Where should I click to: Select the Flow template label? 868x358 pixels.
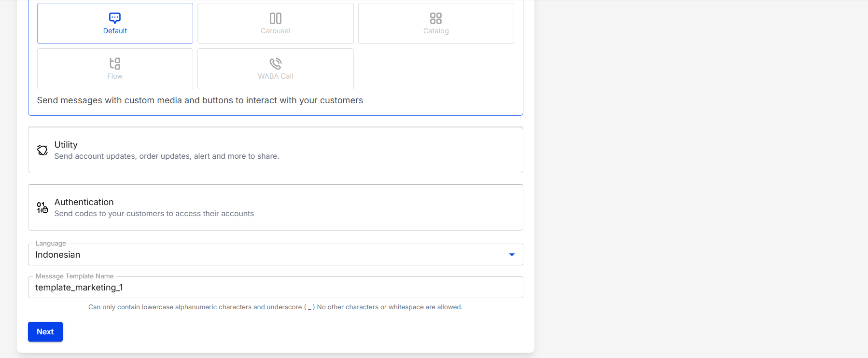coord(115,76)
